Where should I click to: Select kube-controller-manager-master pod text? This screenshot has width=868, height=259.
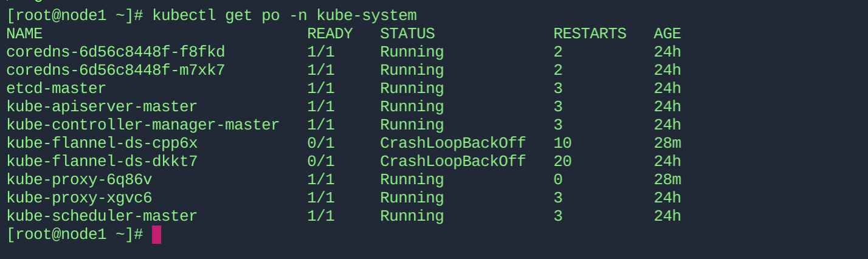pyautogui.click(x=143, y=125)
